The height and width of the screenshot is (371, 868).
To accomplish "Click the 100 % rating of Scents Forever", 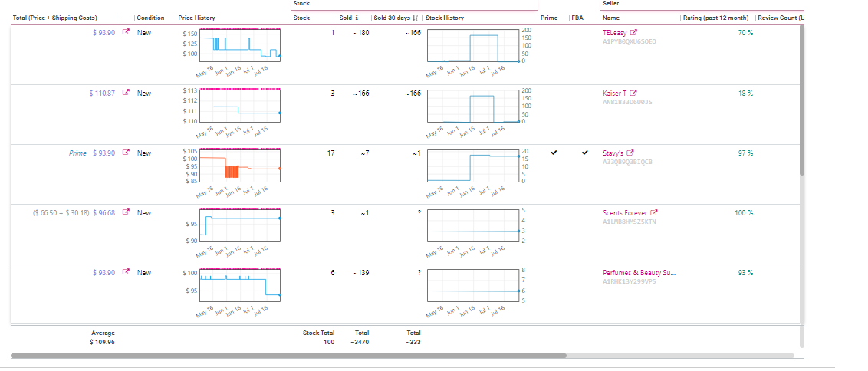I will point(744,212).
